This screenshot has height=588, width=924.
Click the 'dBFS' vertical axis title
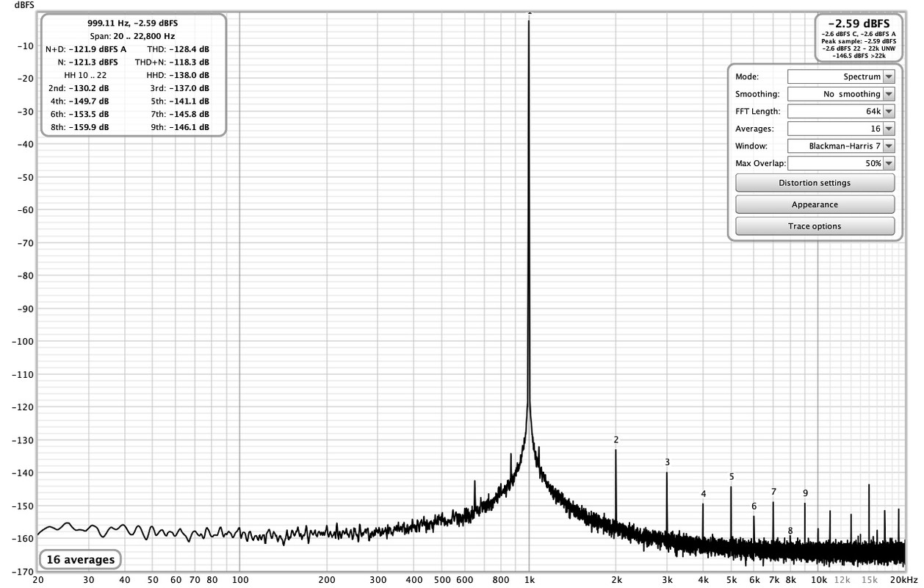[x=24, y=4]
